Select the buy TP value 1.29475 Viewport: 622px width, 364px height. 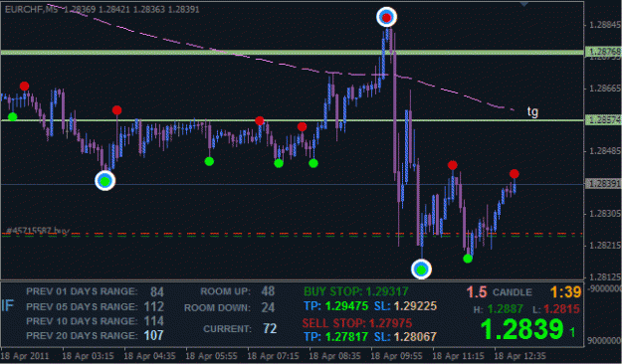coord(346,306)
